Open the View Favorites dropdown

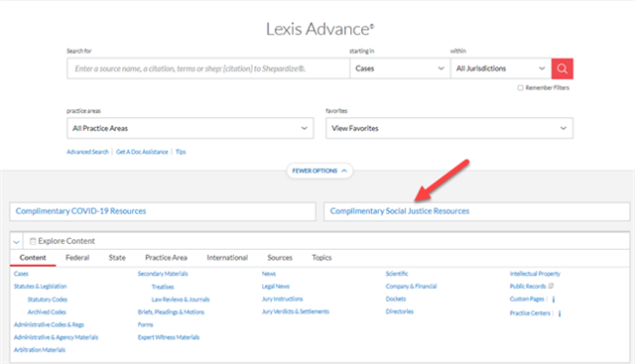(x=449, y=128)
